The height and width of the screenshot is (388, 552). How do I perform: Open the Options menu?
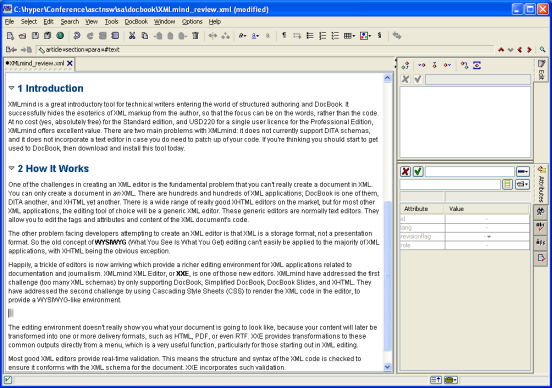tap(192, 22)
